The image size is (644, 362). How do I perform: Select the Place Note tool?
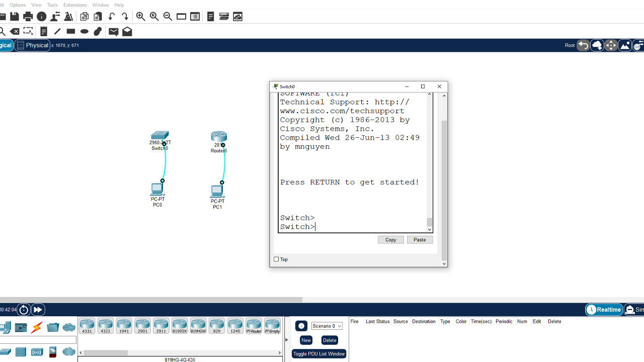pyautogui.click(x=44, y=31)
